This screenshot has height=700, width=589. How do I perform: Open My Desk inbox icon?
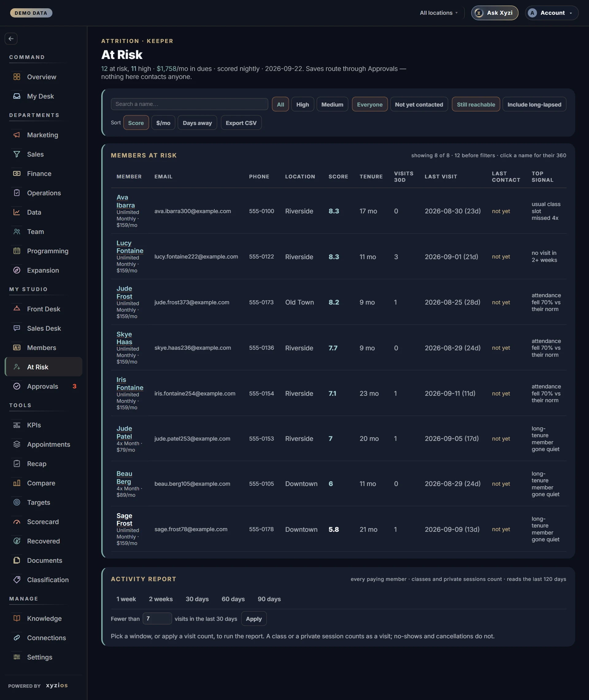pyautogui.click(x=17, y=96)
